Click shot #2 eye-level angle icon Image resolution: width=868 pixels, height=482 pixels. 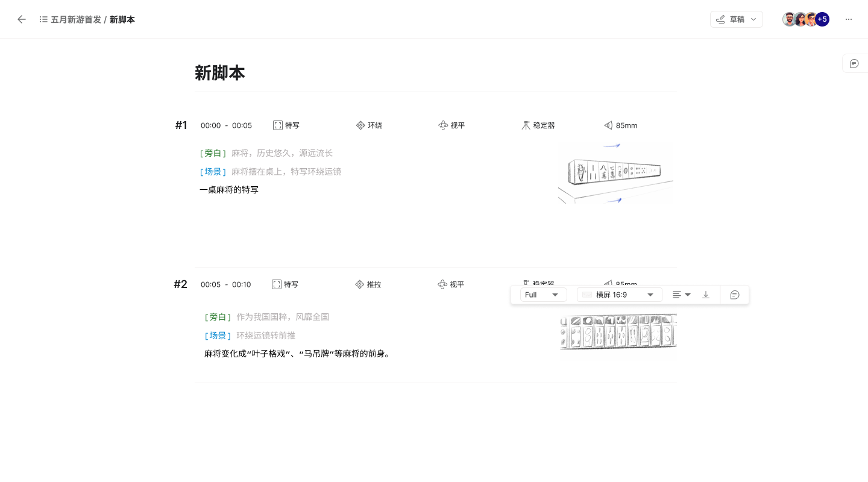coord(442,284)
